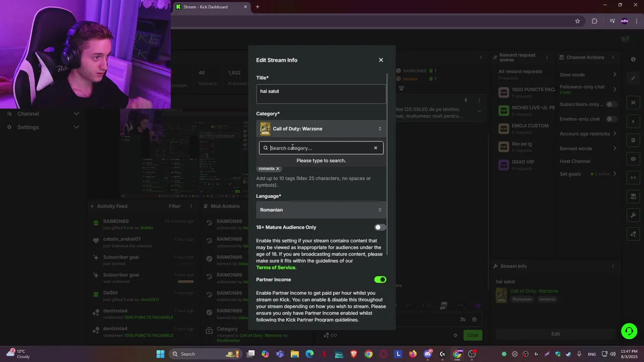This screenshot has width=644, height=362.
Task: Focus the Search category input
Action: click(x=320, y=148)
